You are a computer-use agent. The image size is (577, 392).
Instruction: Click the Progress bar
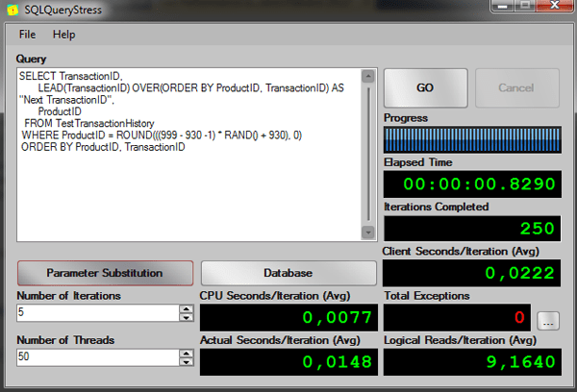(472, 139)
